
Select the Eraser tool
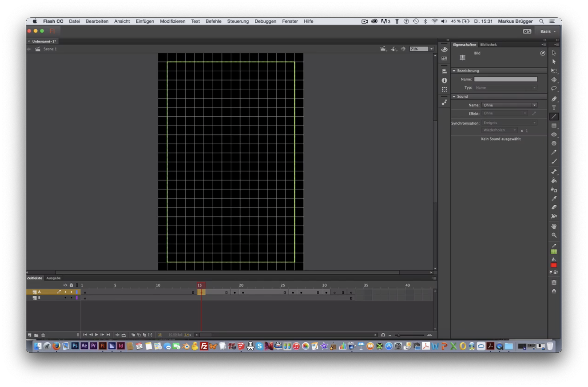554,207
